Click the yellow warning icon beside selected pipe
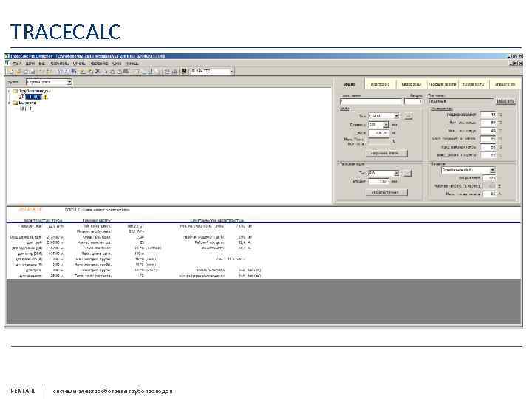Image resolution: width=532 pixels, height=399 pixels. coord(46,98)
